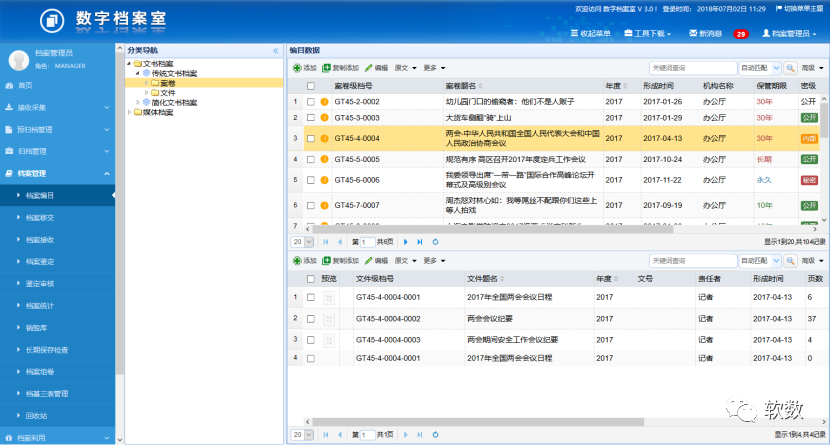Go to next page in upper grid pager
The image size is (830, 446).
405,242
